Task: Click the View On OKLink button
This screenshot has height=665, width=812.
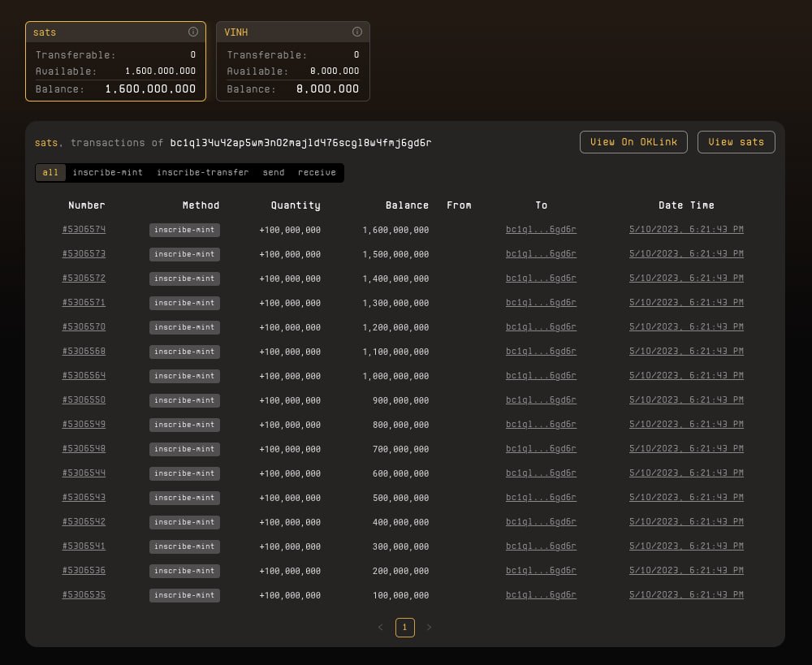Action: pyautogui.click(x=633, y=142)
